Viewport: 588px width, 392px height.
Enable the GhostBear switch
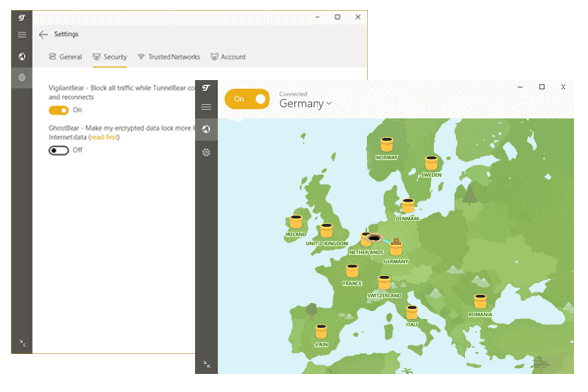pos(58,150)
